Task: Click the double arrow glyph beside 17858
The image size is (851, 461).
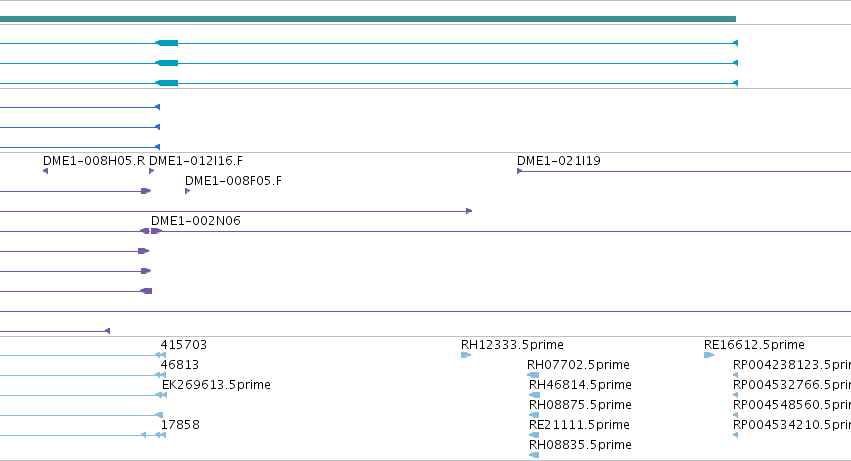Action: click(x=161, y=435)
